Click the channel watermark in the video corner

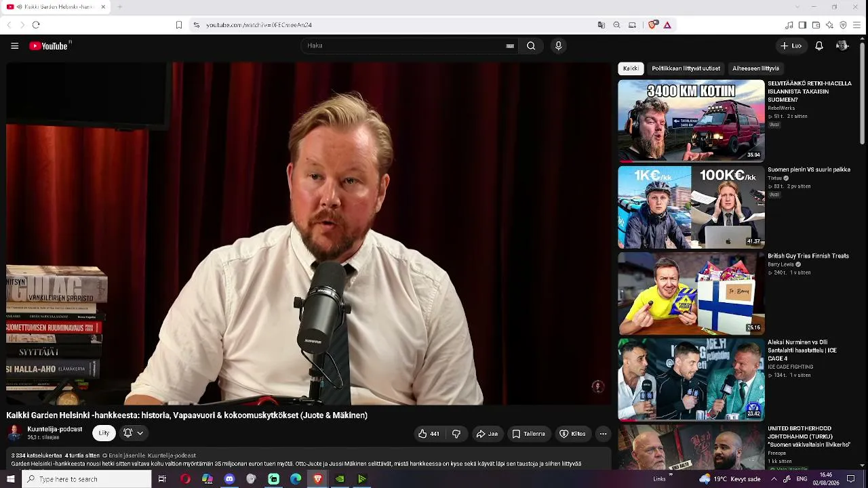597,386
